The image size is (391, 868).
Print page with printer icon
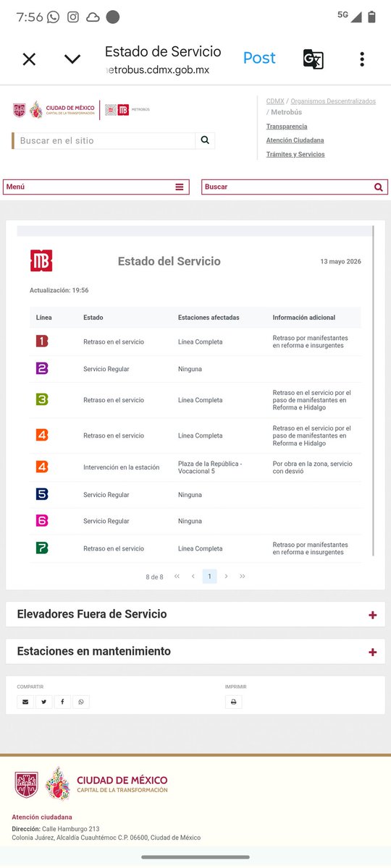(233, 702)
